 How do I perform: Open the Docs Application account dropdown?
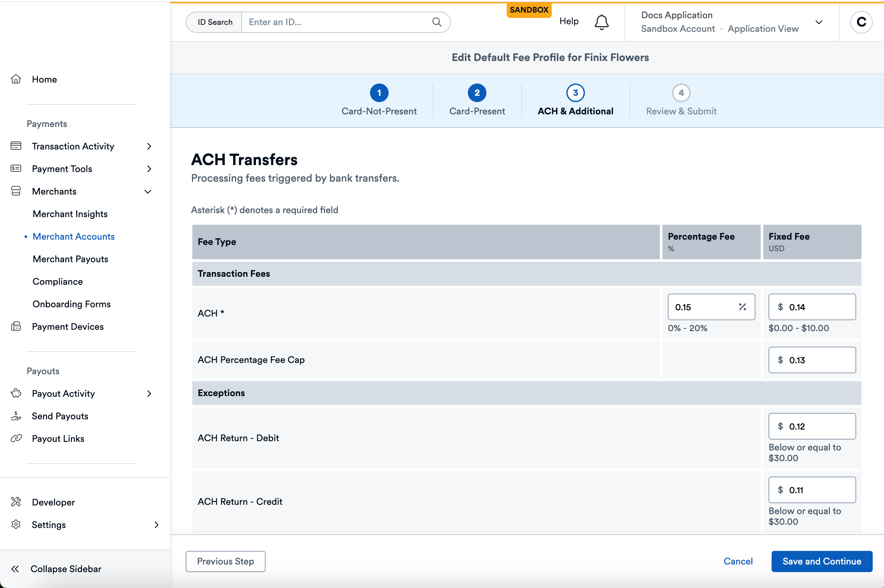point(819,22)
